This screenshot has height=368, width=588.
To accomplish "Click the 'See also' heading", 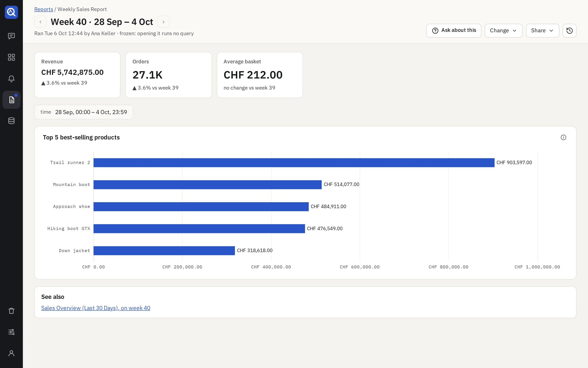I will [53, 297].
